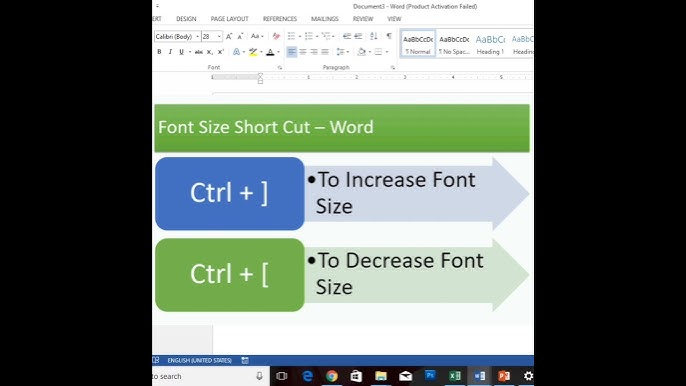Apply the Normal style
The height and width of the screenshot is (386, 686).
pyautogui.click(x=418, y=44)
